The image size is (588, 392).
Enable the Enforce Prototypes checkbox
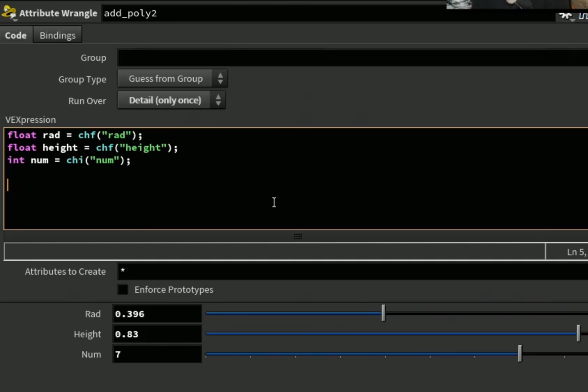[123, 290]
